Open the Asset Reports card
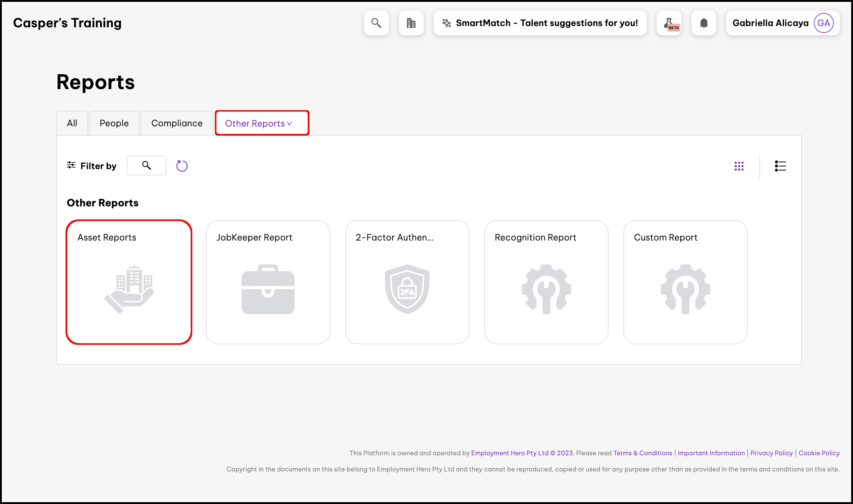Viewport: 853px width, 504px height. coord(129,282)
